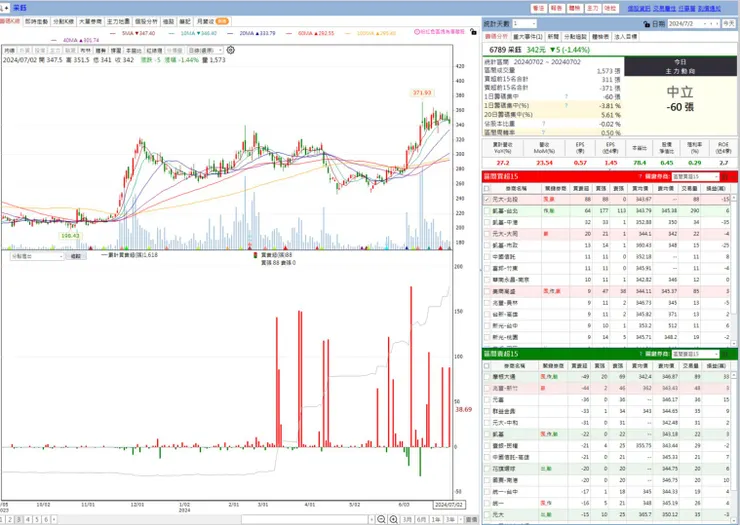This screenshot has width=740, height=525.
Task: Go to chart page 3 at bottom left
Action: click(x=19, y=519)
